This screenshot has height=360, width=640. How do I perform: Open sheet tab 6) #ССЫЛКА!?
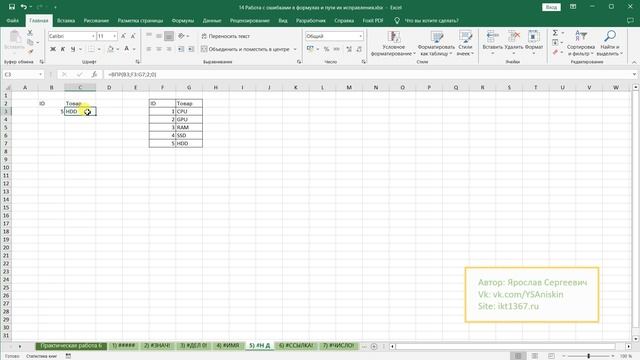pyautogui.click(x=296, y=346)
